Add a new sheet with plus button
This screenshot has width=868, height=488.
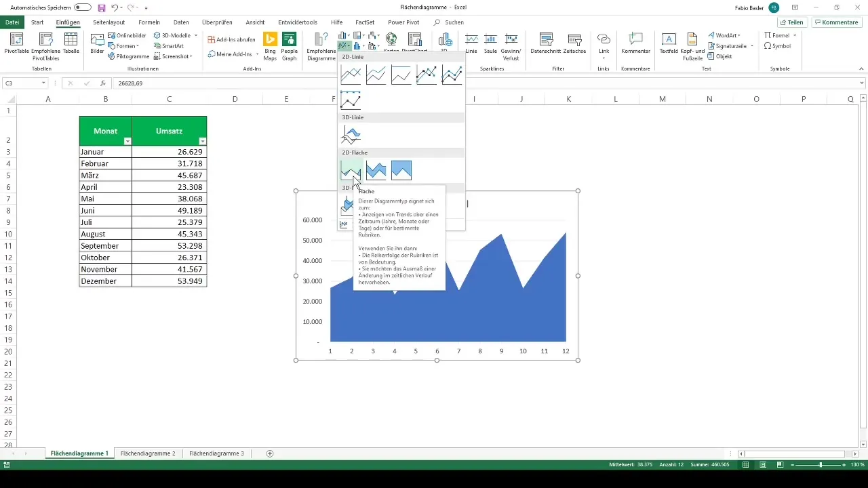(x=270, y=453)
